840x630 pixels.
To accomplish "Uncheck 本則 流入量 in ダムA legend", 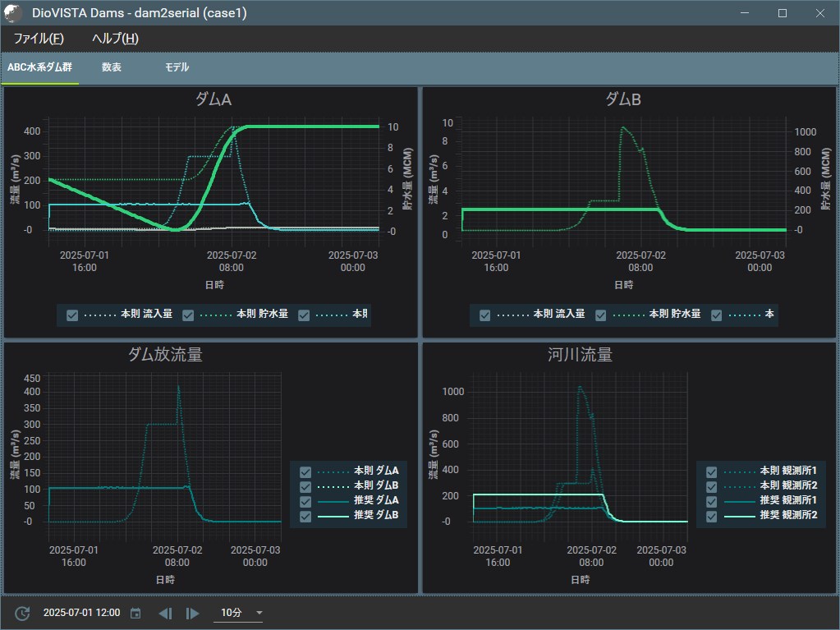I will pyautogui.click(x=72, y=315).
